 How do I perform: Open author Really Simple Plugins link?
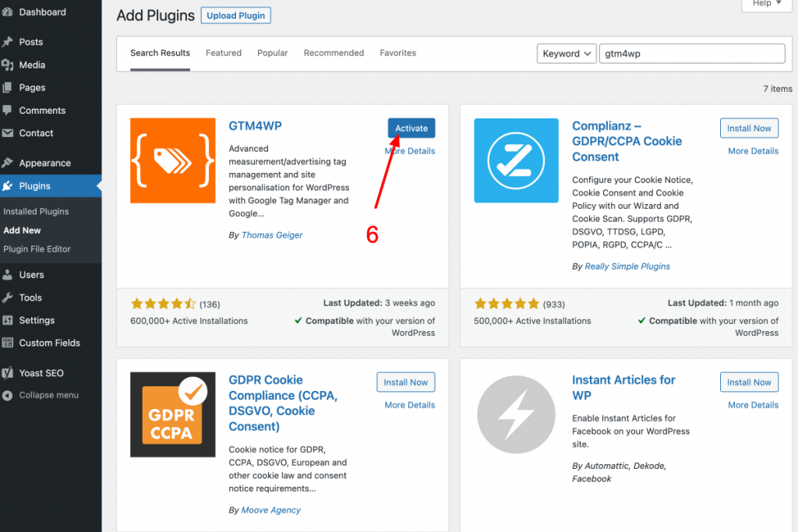click(x=627, y=266)
